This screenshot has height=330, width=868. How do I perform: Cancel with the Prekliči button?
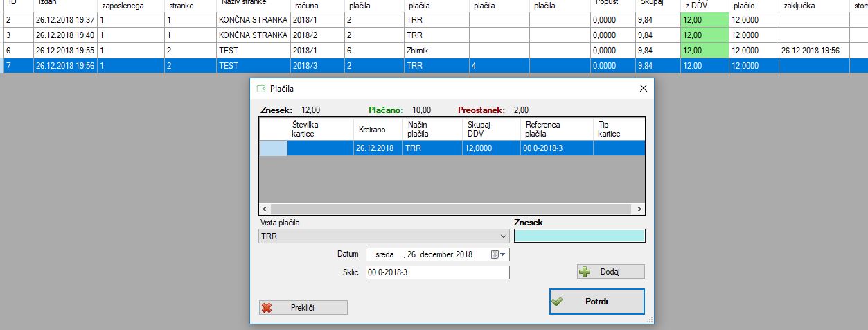[303, 308]
